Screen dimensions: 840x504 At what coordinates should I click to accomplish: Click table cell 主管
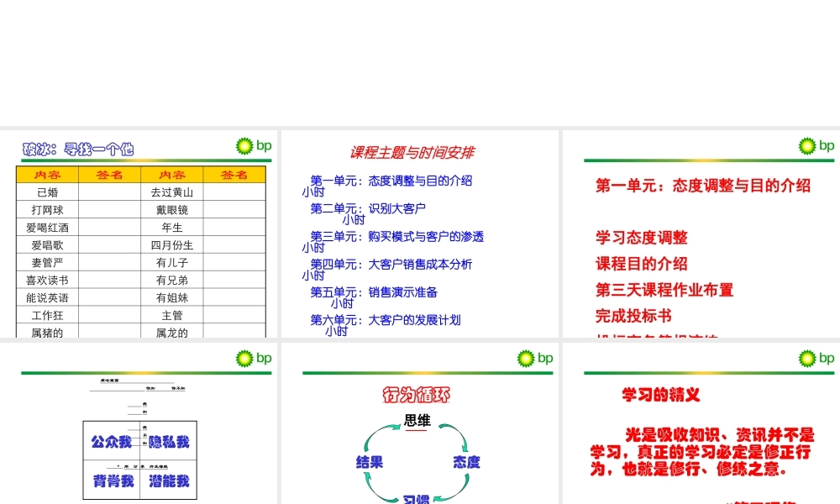(172, 316)
